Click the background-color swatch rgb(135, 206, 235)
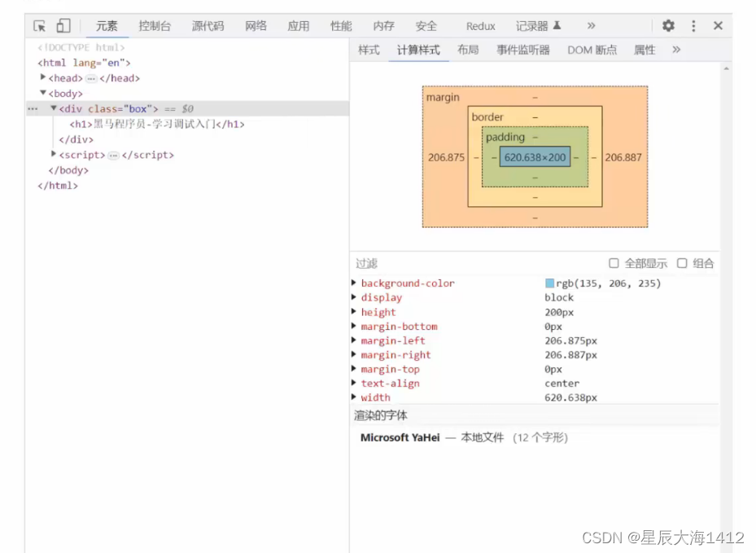Screen dimensions: 756x553 tap(549, 283)
